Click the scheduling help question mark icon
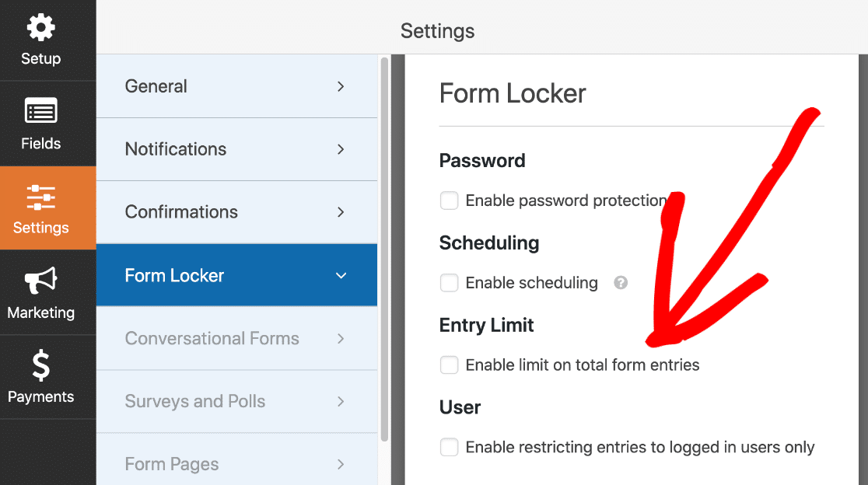The width and height of the screenshot is (868, 485). click(621, 283)
